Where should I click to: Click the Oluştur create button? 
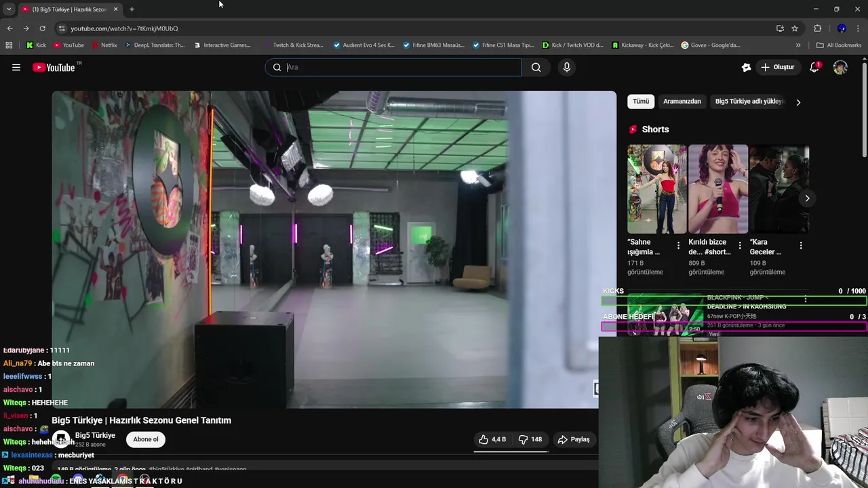777,67
